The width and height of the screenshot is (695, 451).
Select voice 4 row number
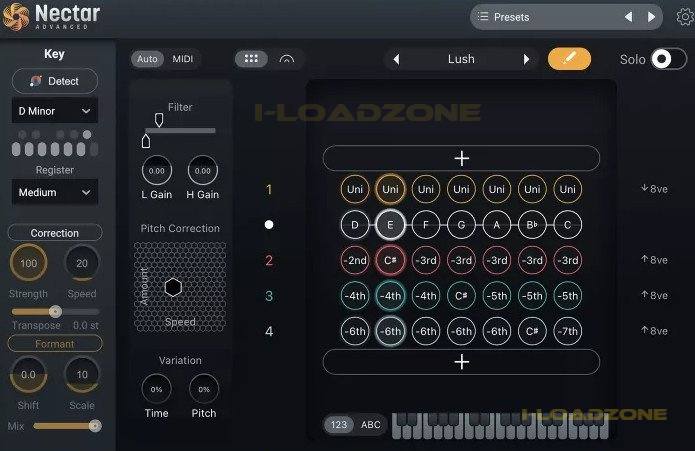pyautogui.click(x=269, y=331)
